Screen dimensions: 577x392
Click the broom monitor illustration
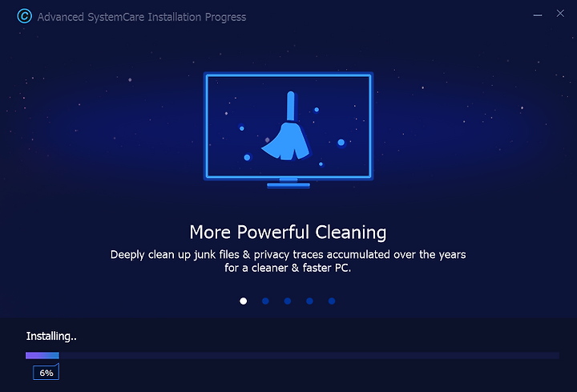(288, 130)
